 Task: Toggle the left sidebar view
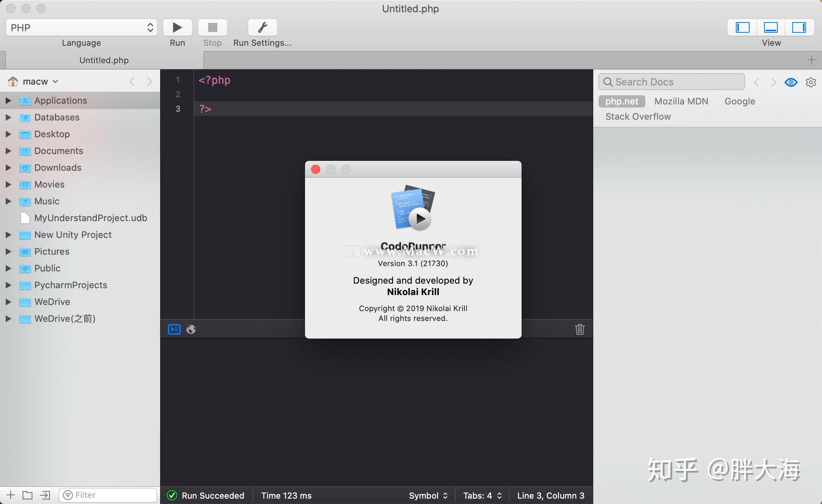(742, 27)
